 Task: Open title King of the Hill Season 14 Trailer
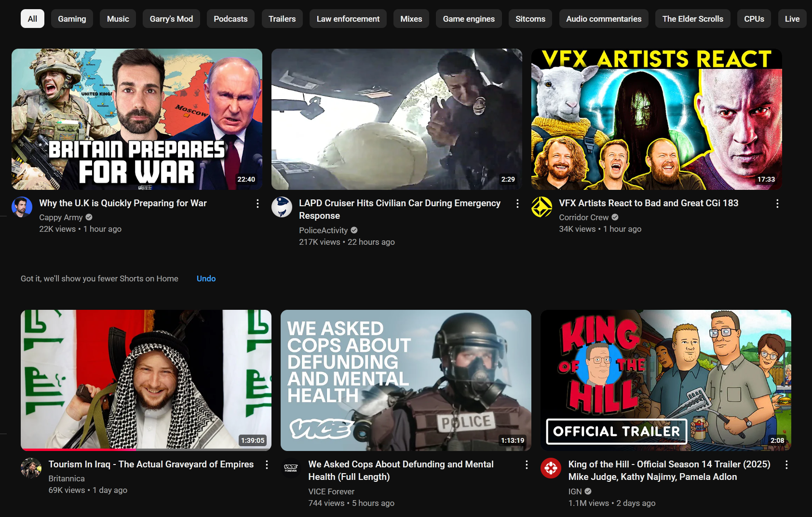click(x=669, y=471)
